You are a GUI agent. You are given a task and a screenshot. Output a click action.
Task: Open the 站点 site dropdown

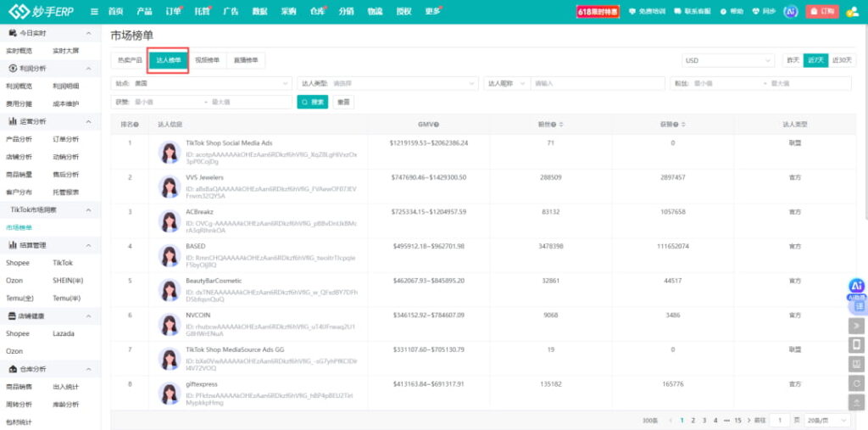pyautogui.click(x=202, y=84)
